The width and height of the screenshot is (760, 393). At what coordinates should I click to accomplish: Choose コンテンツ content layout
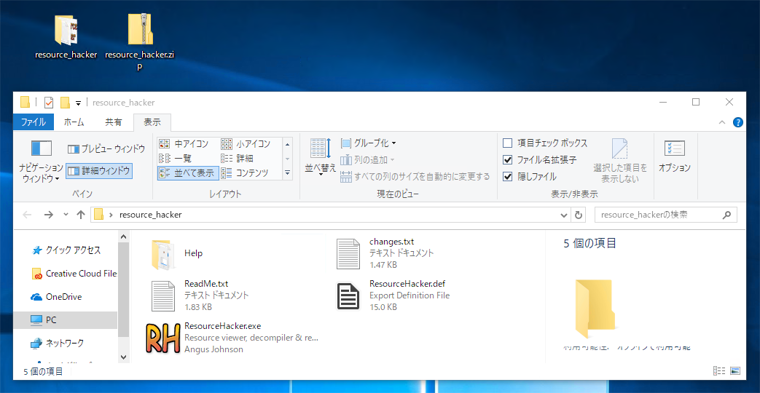pos(245,173)
